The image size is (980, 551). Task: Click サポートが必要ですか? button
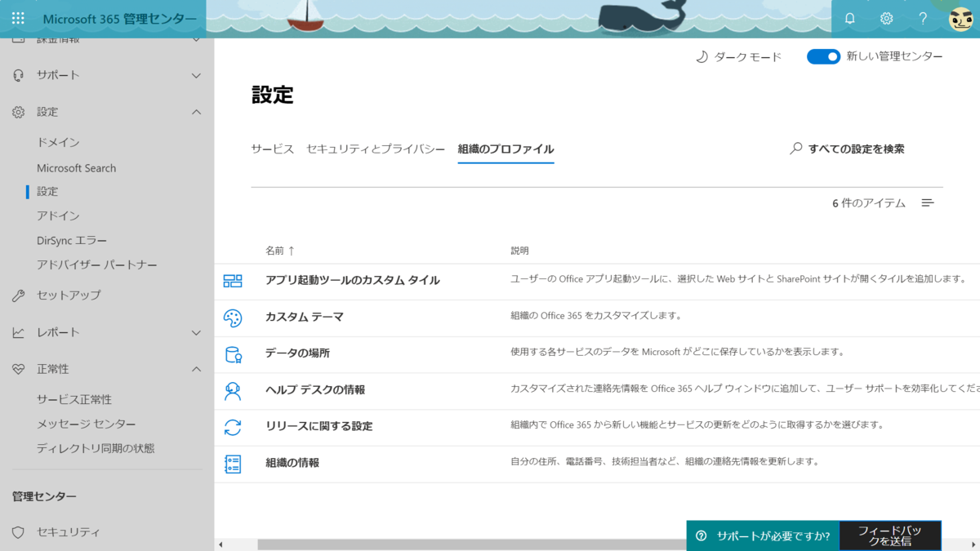point(763,536)
